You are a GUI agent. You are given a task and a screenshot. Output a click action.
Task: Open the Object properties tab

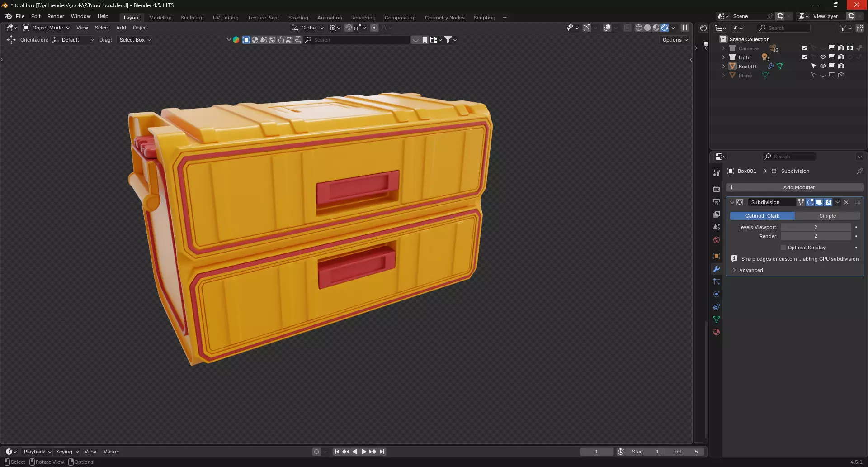click(717, 256)
